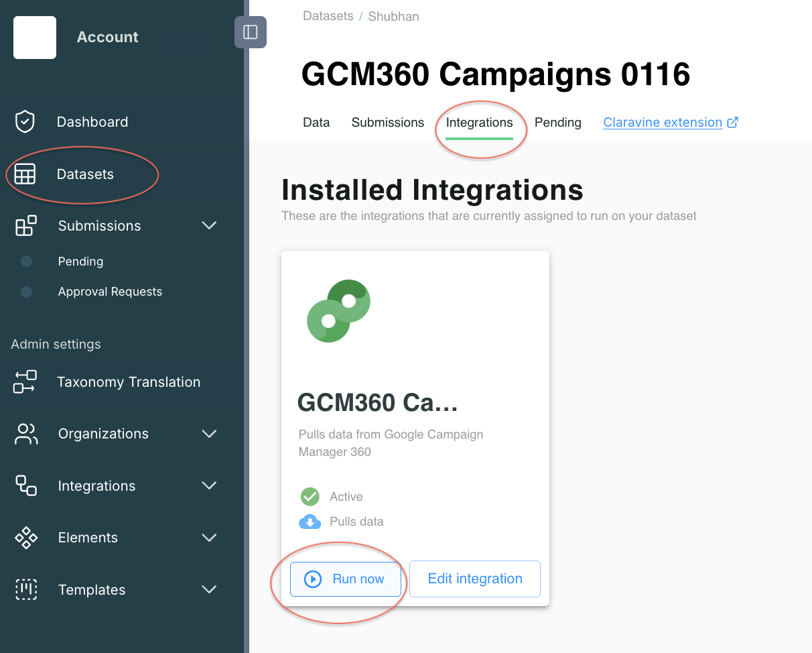The image size is (812, 653).
Task: Open the Claravine extension link
Action: (x=663, y=123)
